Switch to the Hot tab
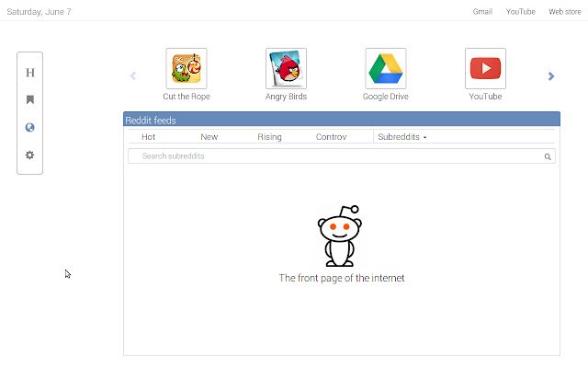The height and width of the screenshot is (368, 588). pos(148,137)
